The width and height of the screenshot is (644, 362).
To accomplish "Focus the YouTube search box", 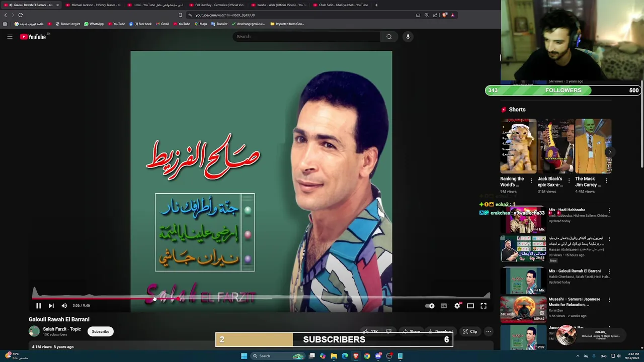I will (x=306, y=37).
